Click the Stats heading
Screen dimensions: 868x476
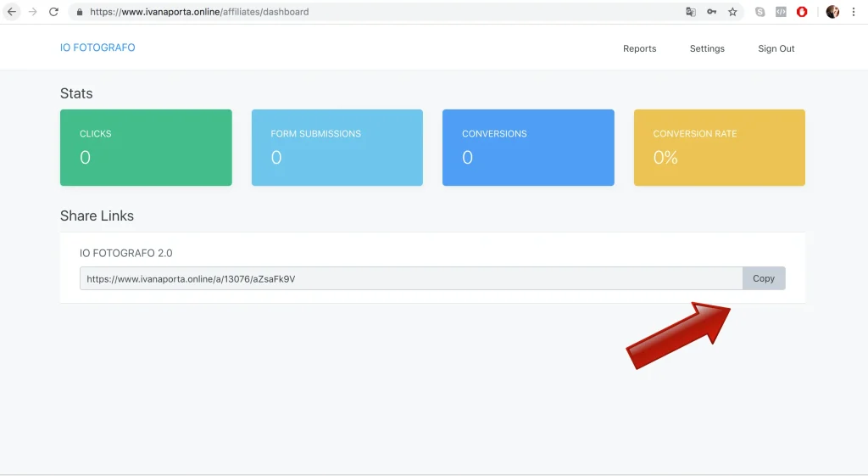[x=76, y=93]
